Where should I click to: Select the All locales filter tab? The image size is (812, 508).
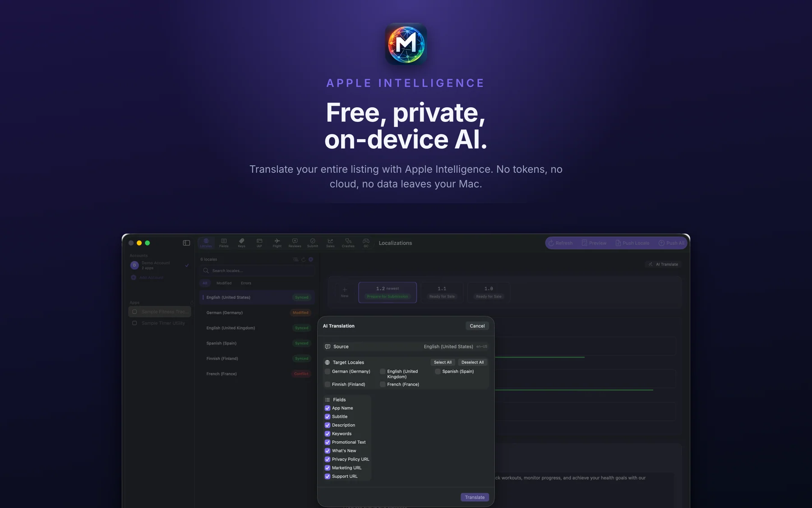click(x=205, y=283)
